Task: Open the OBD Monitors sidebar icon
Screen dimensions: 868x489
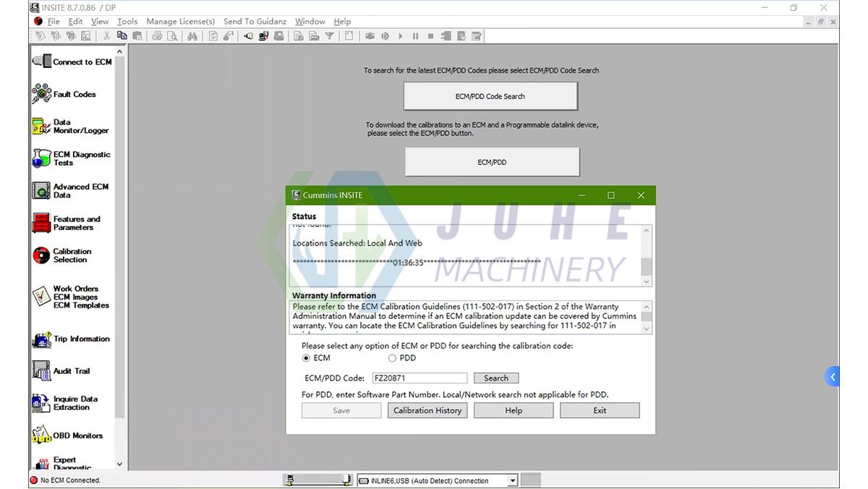Action: [41, 435]
